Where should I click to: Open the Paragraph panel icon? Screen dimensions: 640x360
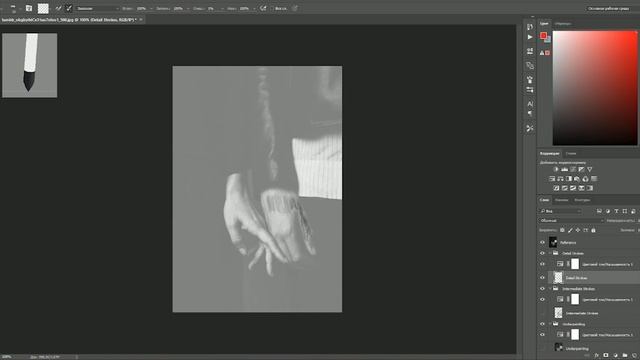(x=530, y=113)
